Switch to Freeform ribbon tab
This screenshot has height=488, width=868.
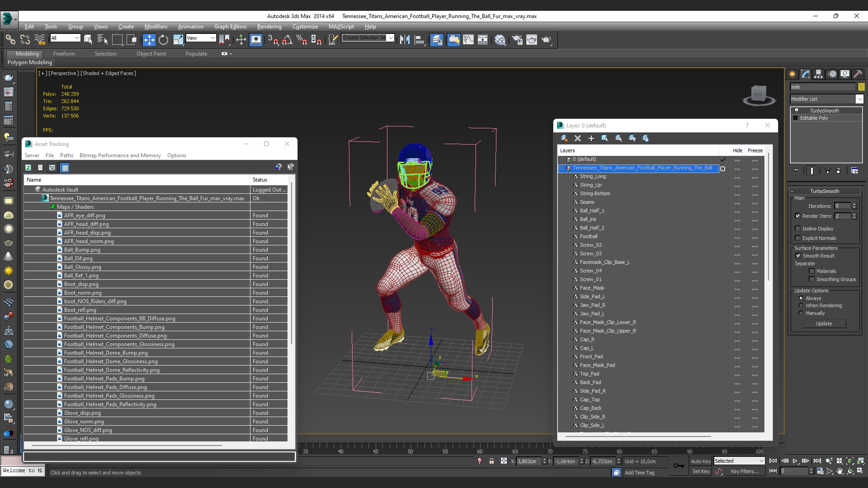(64, 54)
